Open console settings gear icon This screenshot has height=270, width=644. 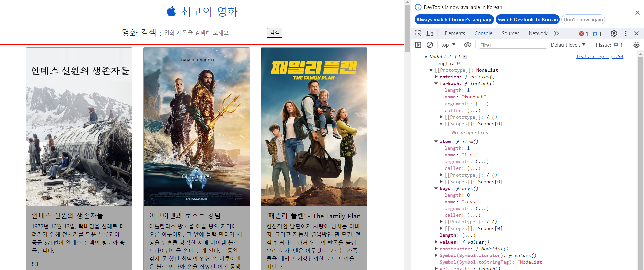[636, 45]
